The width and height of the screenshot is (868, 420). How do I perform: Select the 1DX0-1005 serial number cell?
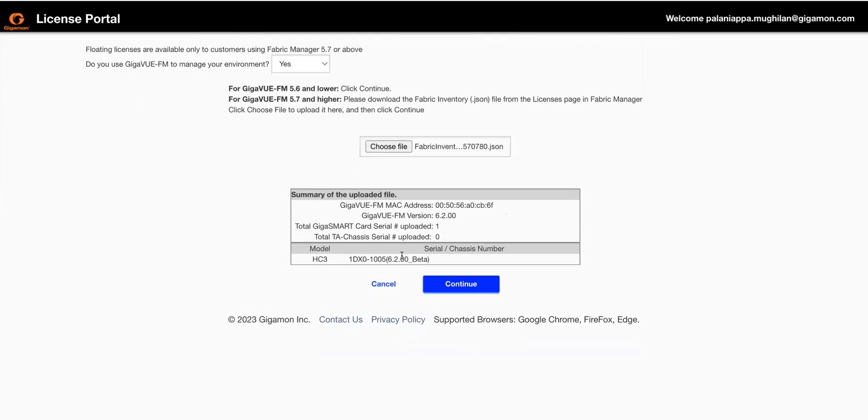click(x=389, y=259)
